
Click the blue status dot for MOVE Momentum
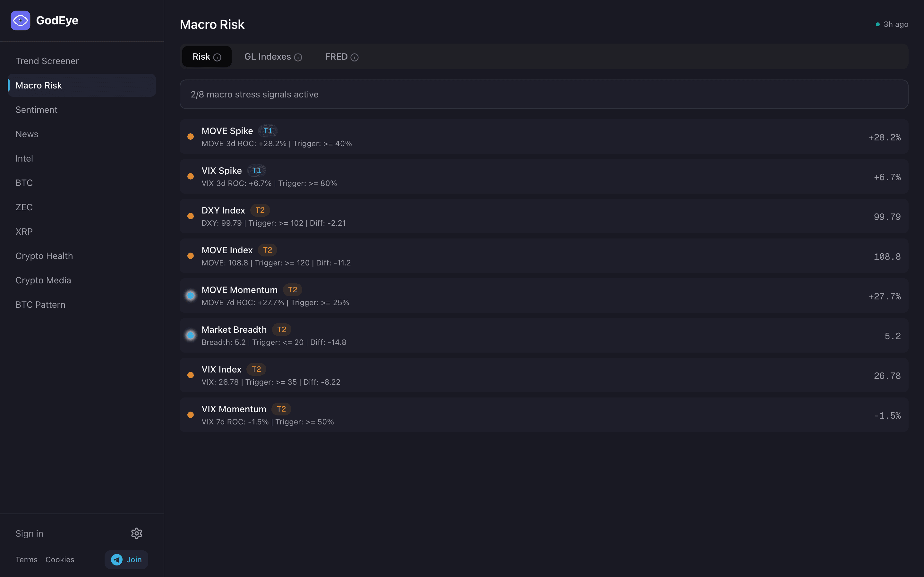[x=191, y=296]
